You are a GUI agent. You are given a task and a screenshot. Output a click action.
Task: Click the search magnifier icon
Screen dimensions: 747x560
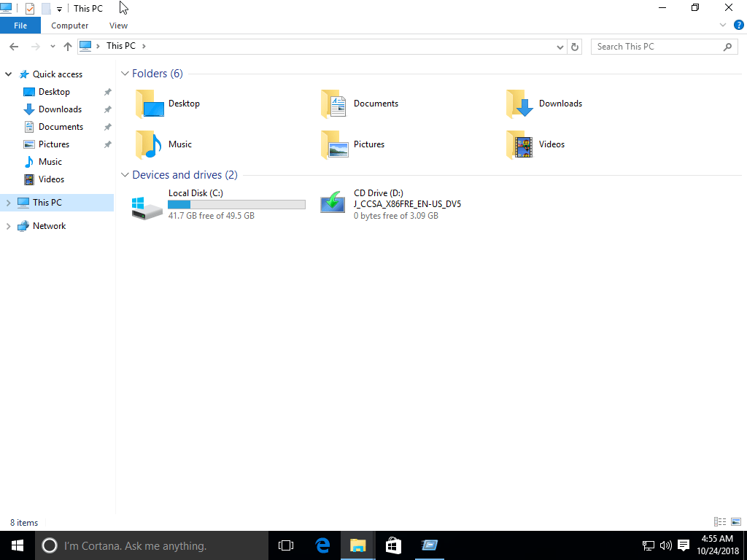click(727, 47)
